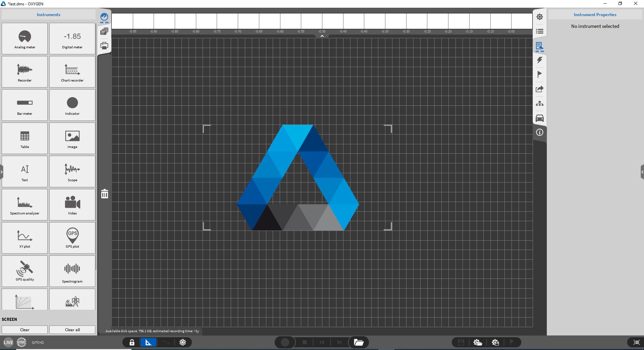Add a Recorder instrument
The image size is (644, 350).
[x=25, y=72]
